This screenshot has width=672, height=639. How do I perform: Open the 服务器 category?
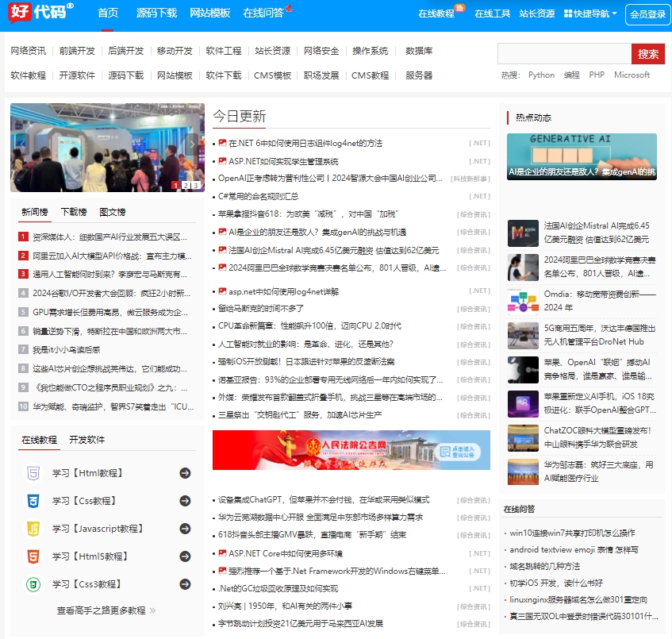tap(419, 75)
